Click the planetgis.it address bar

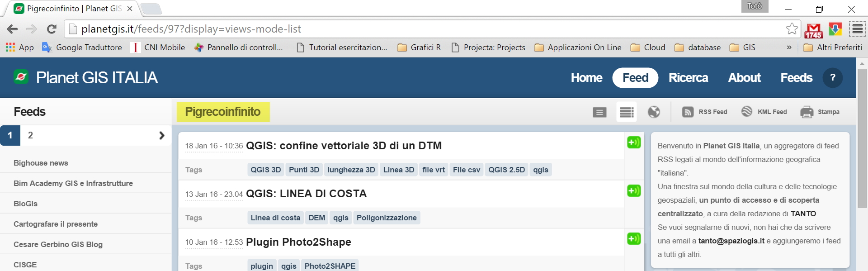pyautogui.click(x=407, y=29)
